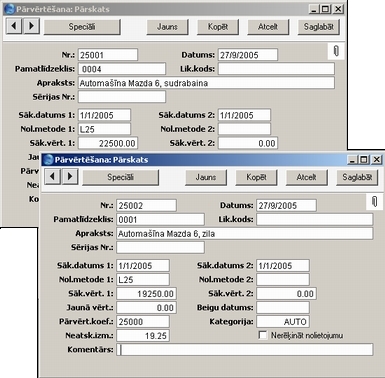Click Kopēt button in back window
Screen dimensions: 385x378
click(x=218, y=27)
